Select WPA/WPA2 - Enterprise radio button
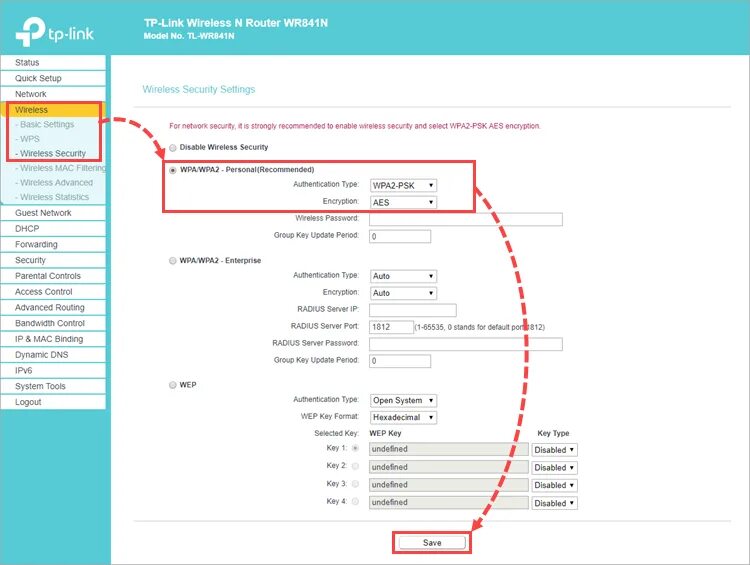750x565 pixels. coord(173,261)
